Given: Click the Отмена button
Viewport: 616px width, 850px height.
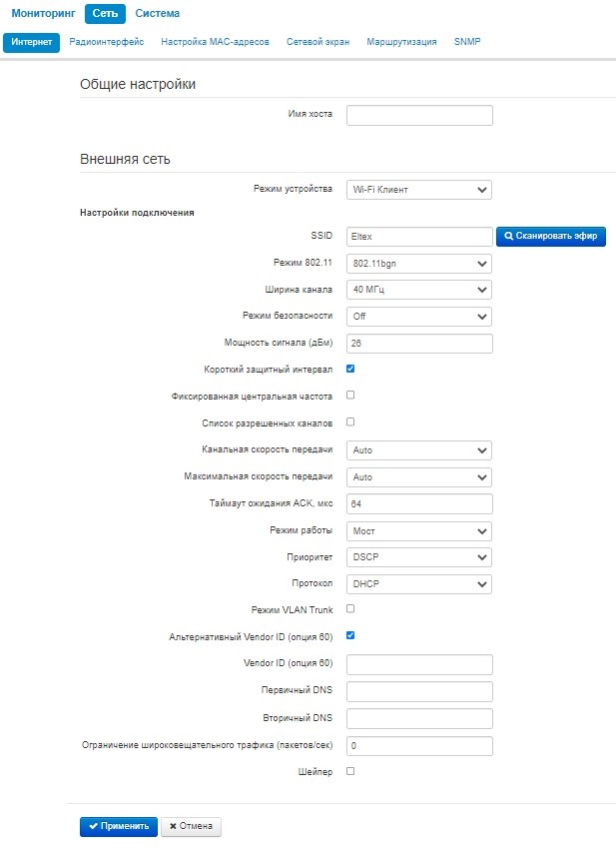Looking at the screenshot, I should pos(191,826).
